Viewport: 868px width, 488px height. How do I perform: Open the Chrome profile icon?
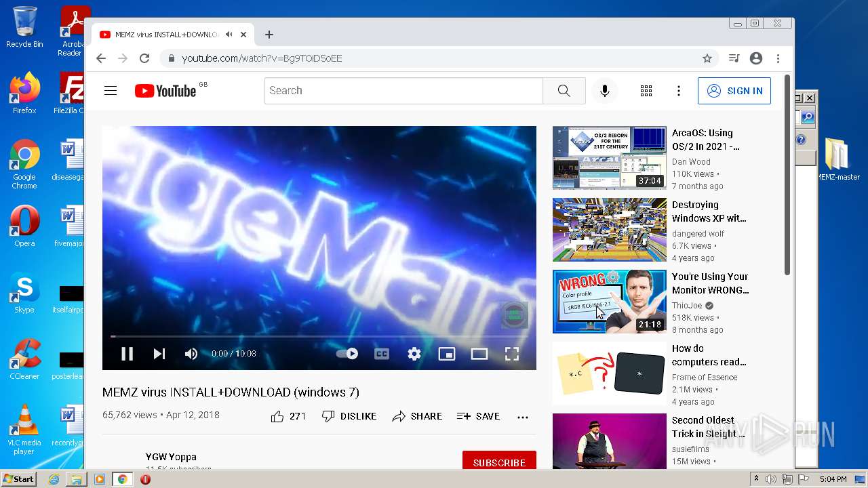click(756, 58)
